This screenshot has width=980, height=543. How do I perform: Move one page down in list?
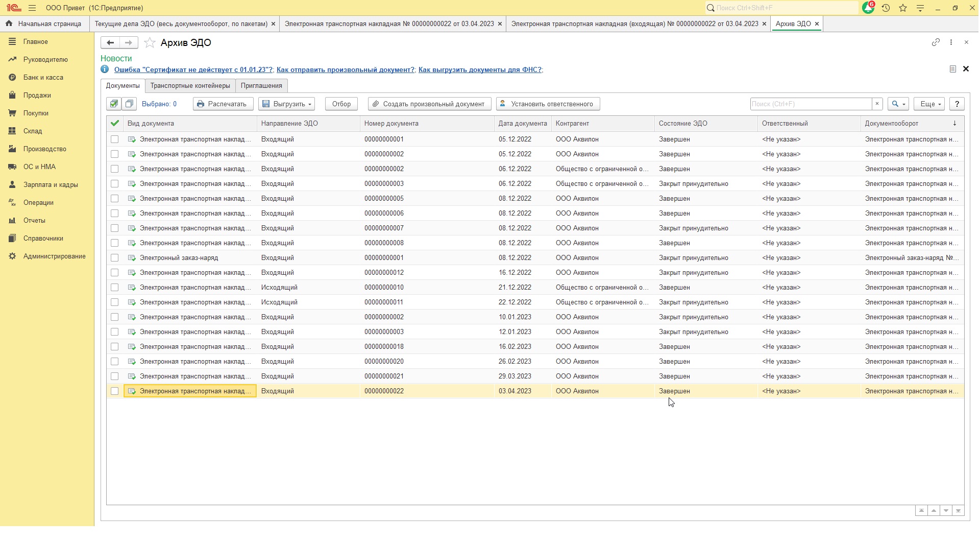tap(946, 510)
